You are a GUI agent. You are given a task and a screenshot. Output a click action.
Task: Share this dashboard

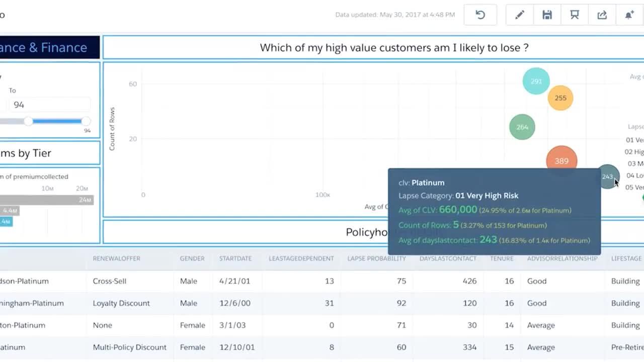click(602, 15)
